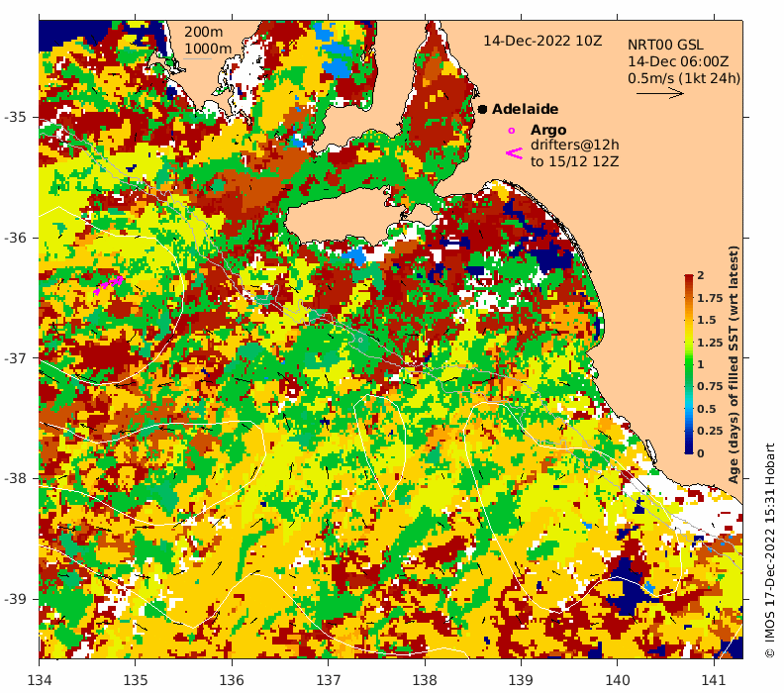The image size is (784, 693).
Task: Click the black Adelaide city marker dot
Action: click(482, 109)
